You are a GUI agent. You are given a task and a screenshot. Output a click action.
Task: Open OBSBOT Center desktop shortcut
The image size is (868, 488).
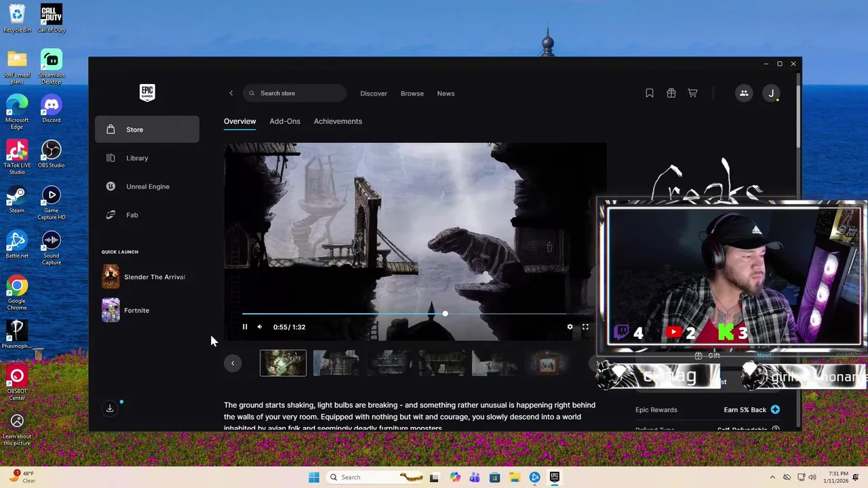pos(17,384)
